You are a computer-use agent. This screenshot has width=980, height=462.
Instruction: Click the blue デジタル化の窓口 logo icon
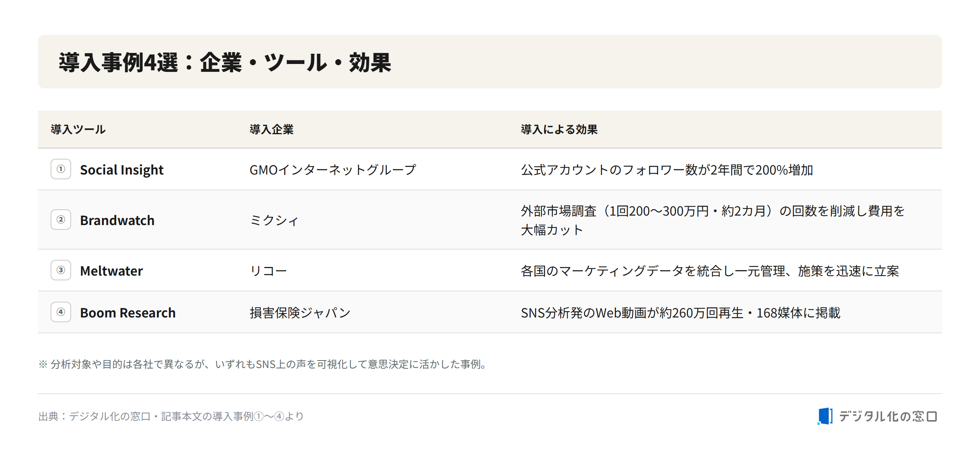(825, 416)
